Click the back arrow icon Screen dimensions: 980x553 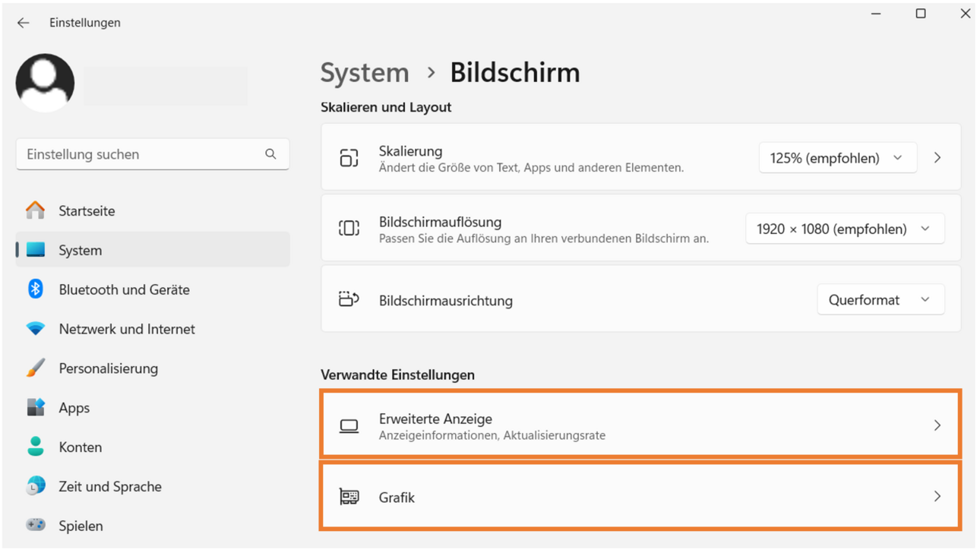[24, 23]
